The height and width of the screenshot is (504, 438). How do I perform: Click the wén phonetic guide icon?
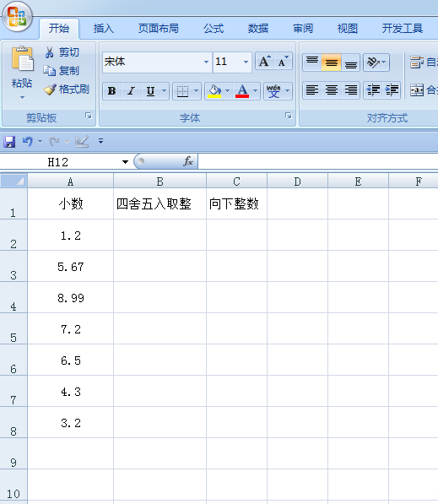point(273,91)
